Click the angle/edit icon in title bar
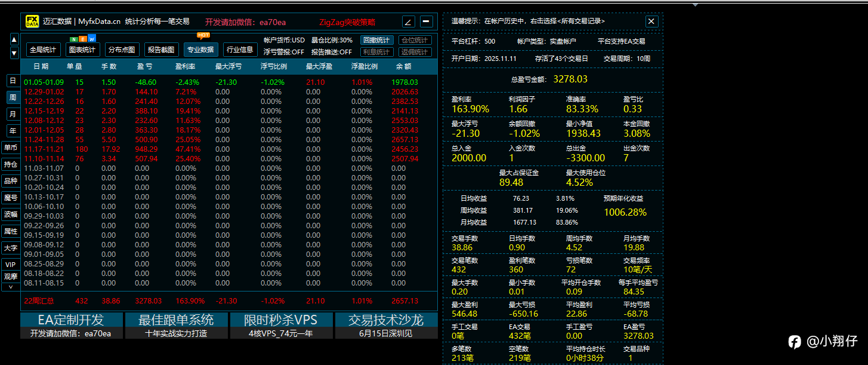This screenshot has height=365, width=868. [x=408, y=22]
